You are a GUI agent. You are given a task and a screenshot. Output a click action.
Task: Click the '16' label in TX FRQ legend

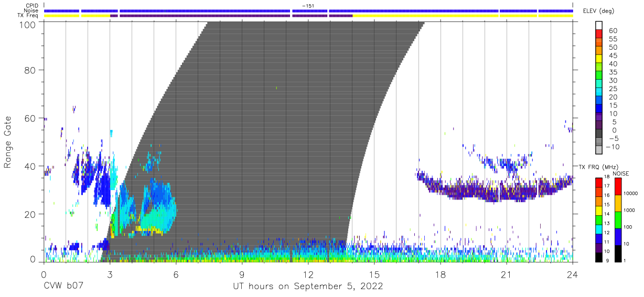tap(608, 195)
